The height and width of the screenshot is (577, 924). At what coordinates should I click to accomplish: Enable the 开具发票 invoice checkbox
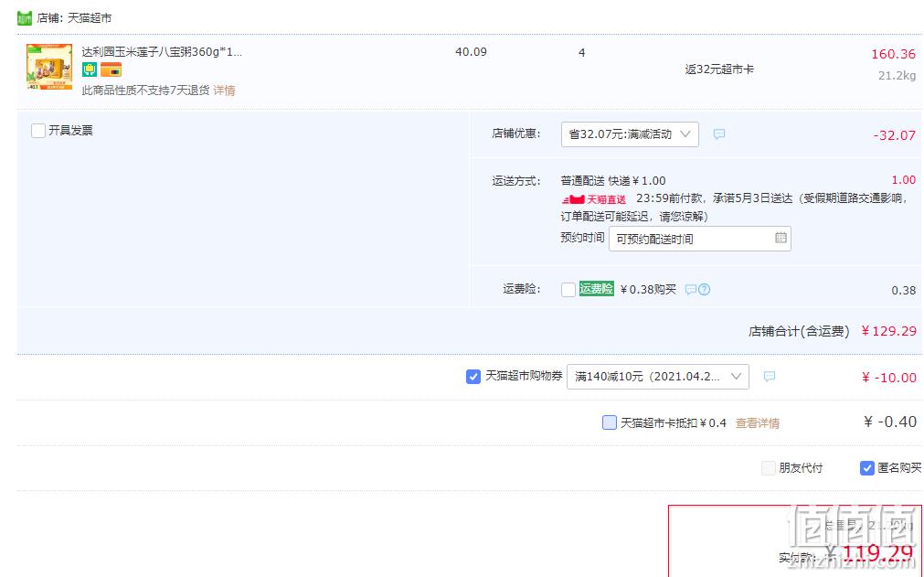(38, 130)
